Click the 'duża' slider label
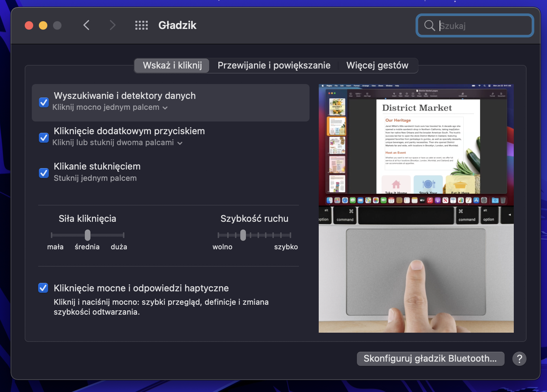 coord(119,247)
